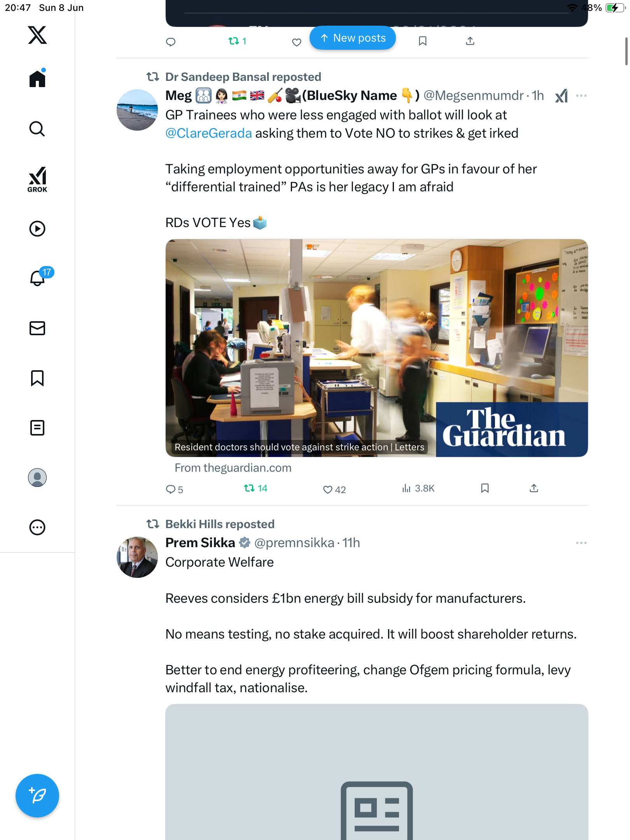Bookmark Meg's Guardian post
The height and width of the screenshot is (840, 630).
click(x=485, y=488)
